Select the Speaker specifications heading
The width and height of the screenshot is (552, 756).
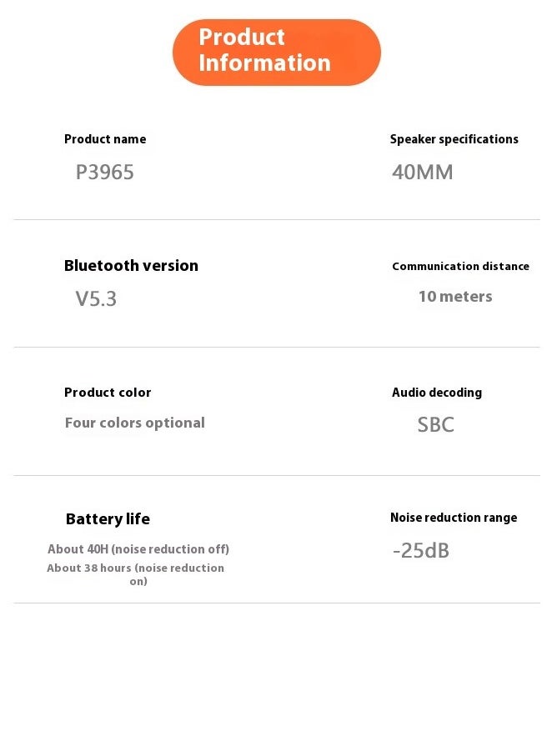coord(454,139)
